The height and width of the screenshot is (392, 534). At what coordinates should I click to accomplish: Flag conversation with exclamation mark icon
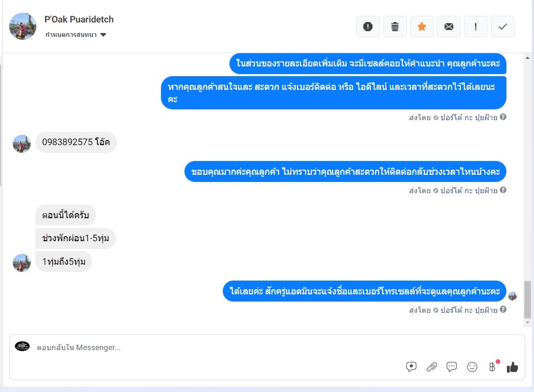pos(476,27)
